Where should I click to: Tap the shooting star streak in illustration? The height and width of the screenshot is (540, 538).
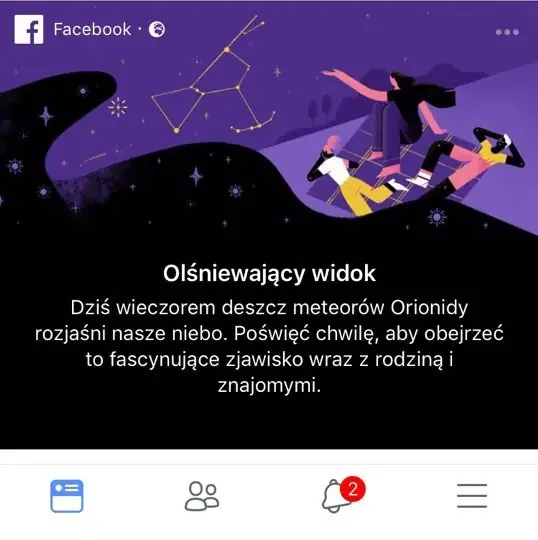click(94, 158)
